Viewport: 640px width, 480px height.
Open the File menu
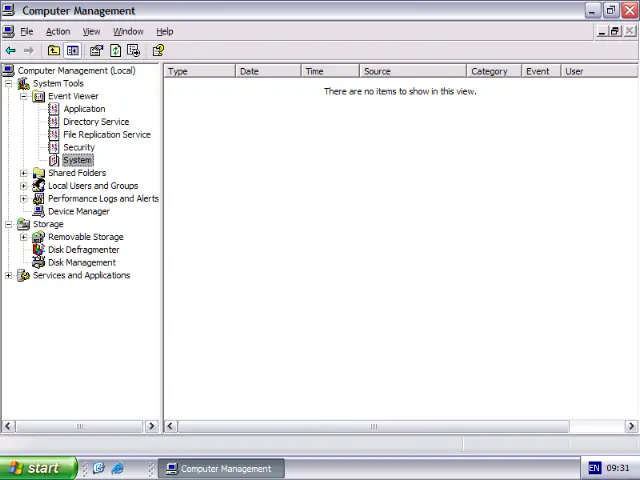(x=27, y=31)
